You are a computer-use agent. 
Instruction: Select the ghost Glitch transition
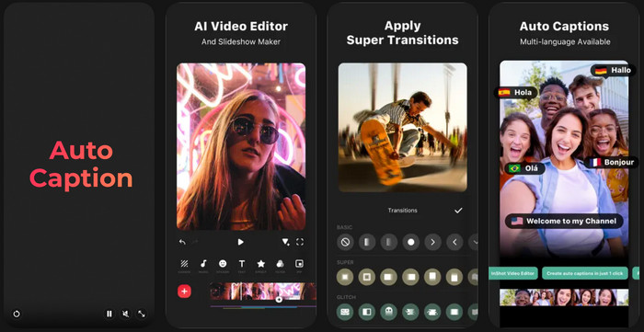[389, 313]
